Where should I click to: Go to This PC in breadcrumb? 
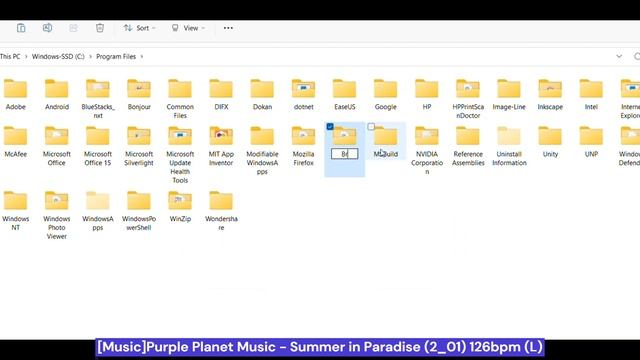(x=10, y=56)
